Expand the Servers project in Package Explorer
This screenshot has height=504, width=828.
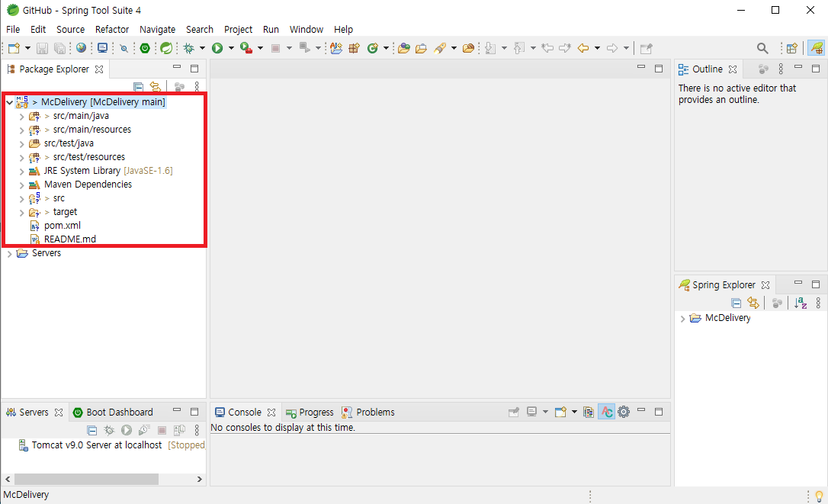pos(9,254)
